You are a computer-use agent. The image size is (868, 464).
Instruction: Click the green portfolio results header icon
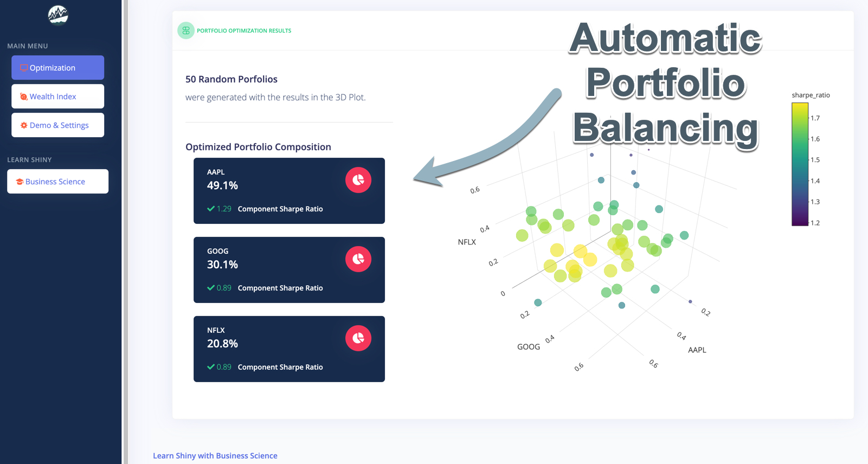pyautogui.click(x=186, y=30)
